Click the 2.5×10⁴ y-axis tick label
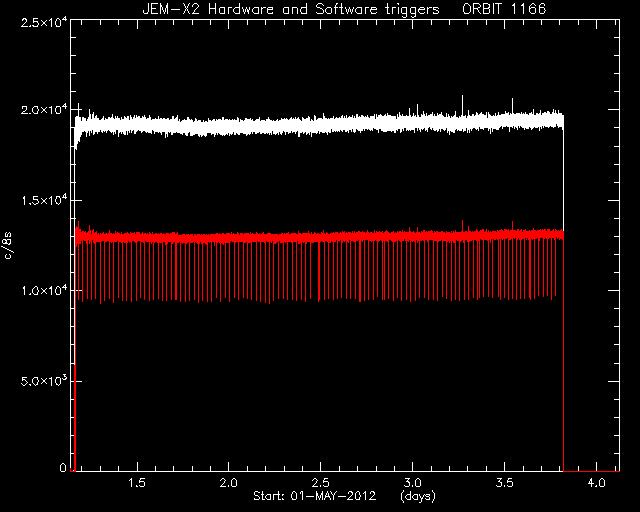 44,22
